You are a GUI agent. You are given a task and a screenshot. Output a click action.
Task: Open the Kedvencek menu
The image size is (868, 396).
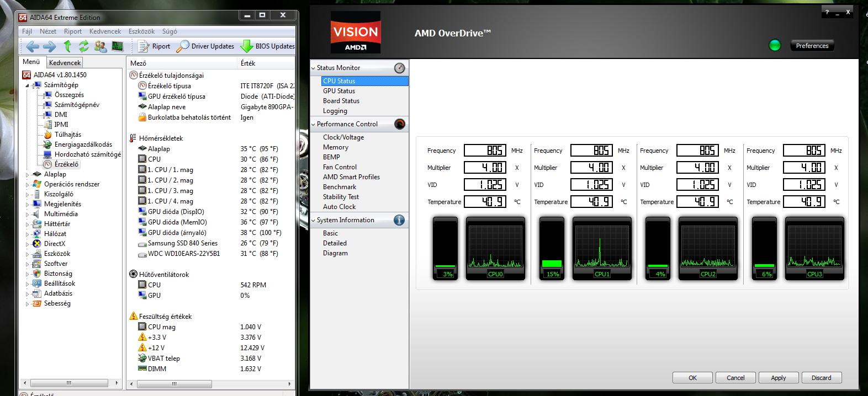coord(105,31)
